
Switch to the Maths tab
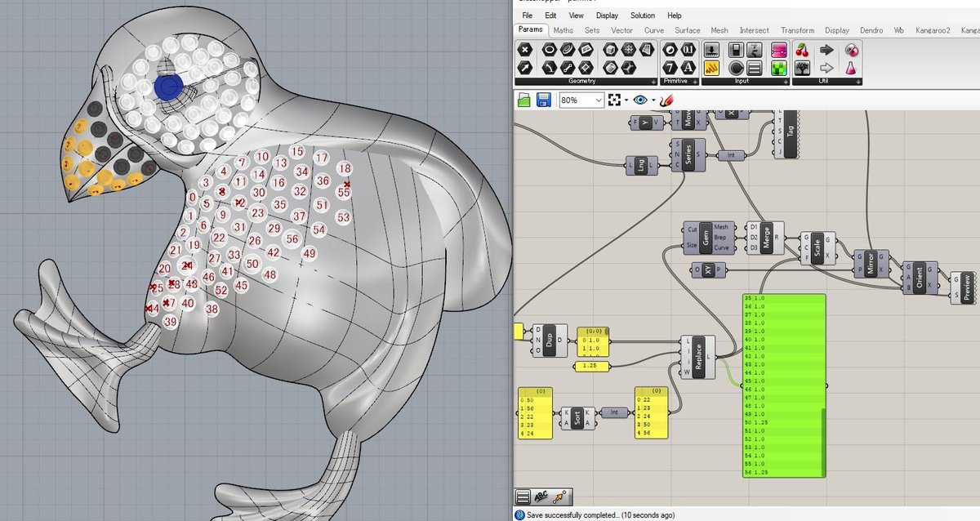(x=563, y=30)
